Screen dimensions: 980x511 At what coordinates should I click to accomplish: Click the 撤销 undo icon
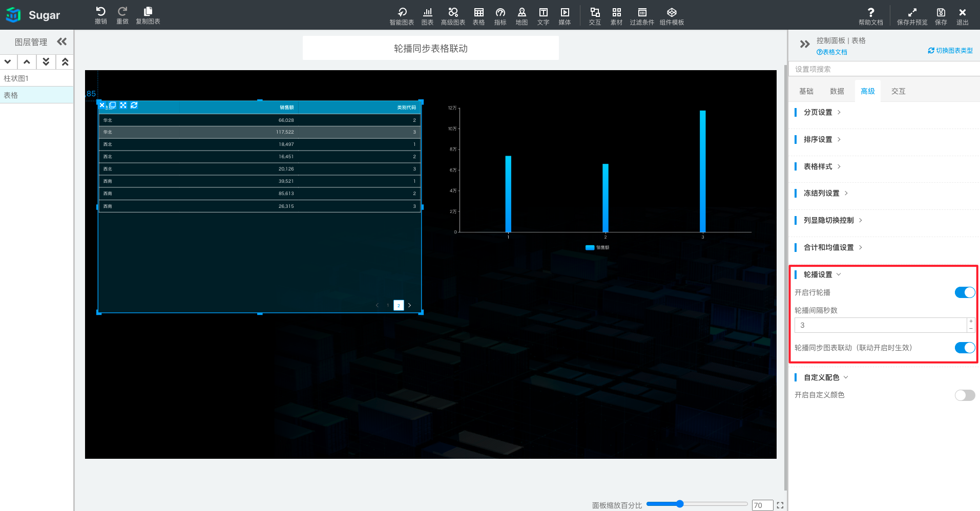click(101, 11)
